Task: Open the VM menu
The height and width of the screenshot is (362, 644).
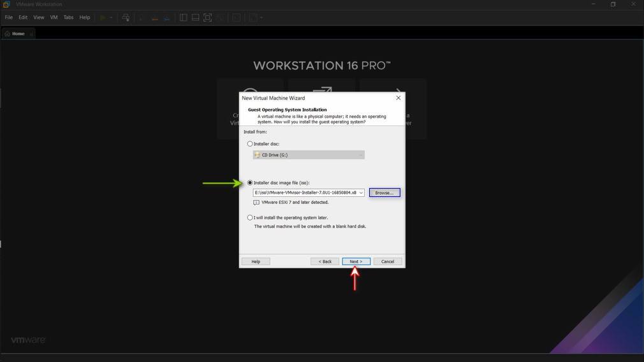Action: (54, 17)
